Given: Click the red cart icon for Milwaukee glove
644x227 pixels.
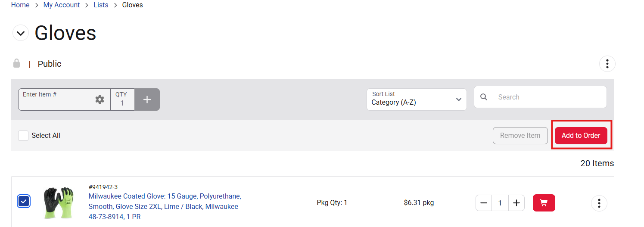Looking at the screenshot, I should click(x=544, y=203).
